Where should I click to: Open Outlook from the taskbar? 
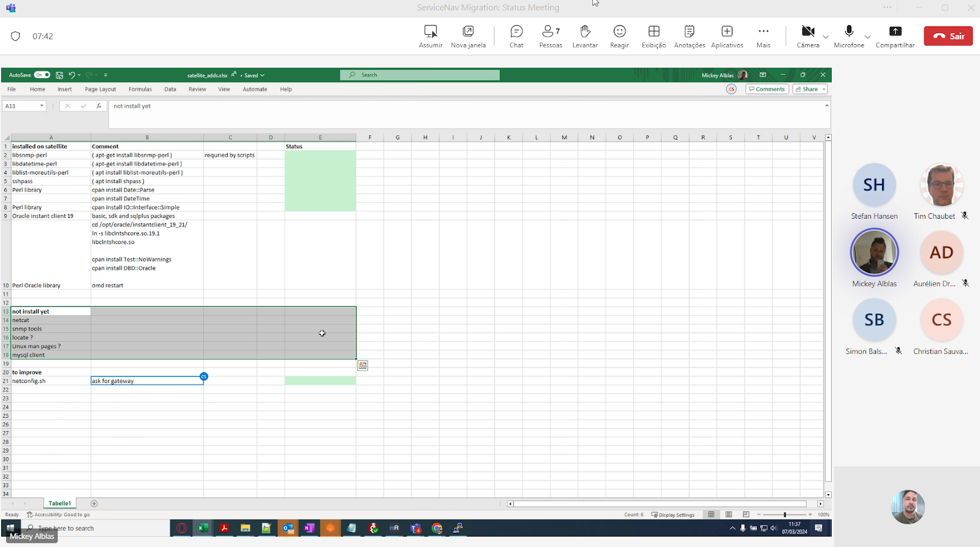click(288, 528)
